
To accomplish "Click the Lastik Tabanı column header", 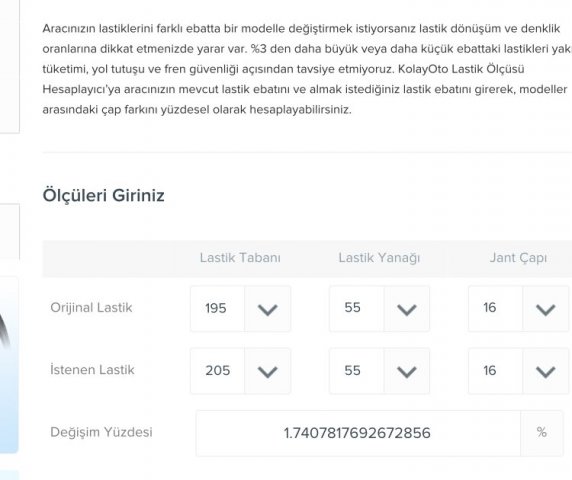I will 240,258.
